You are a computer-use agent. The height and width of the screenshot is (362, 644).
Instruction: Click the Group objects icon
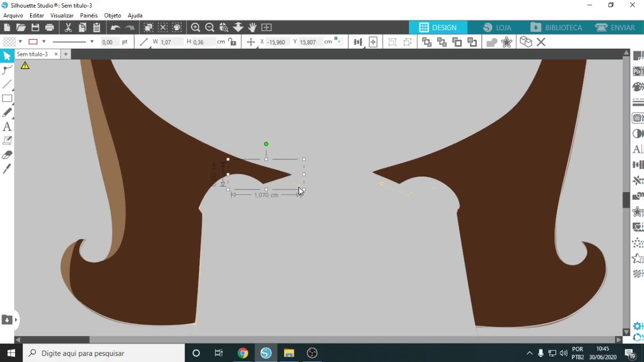click(x=392, y=42)
